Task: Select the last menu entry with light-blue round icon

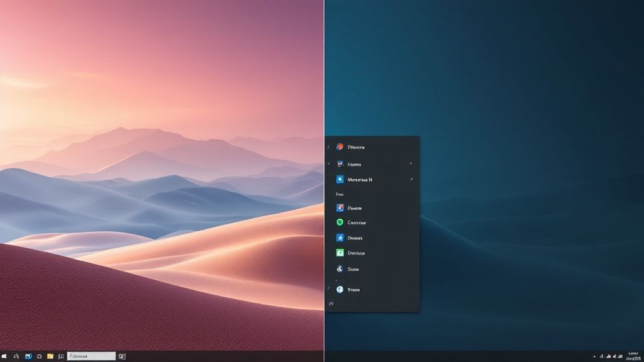Action: pos(372,289)
